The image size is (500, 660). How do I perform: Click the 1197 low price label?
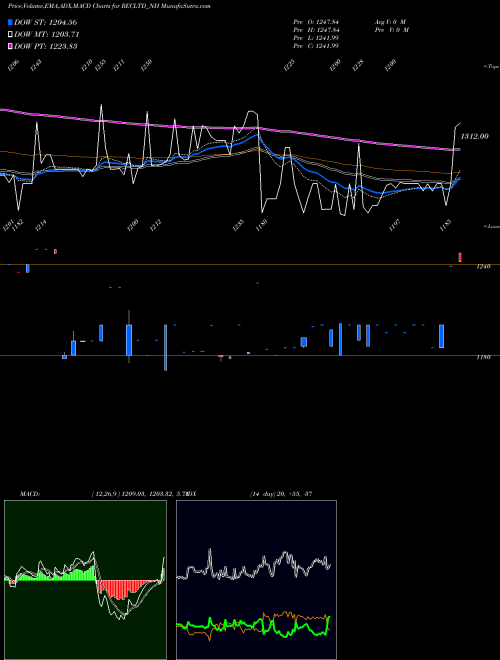point(395,225)
